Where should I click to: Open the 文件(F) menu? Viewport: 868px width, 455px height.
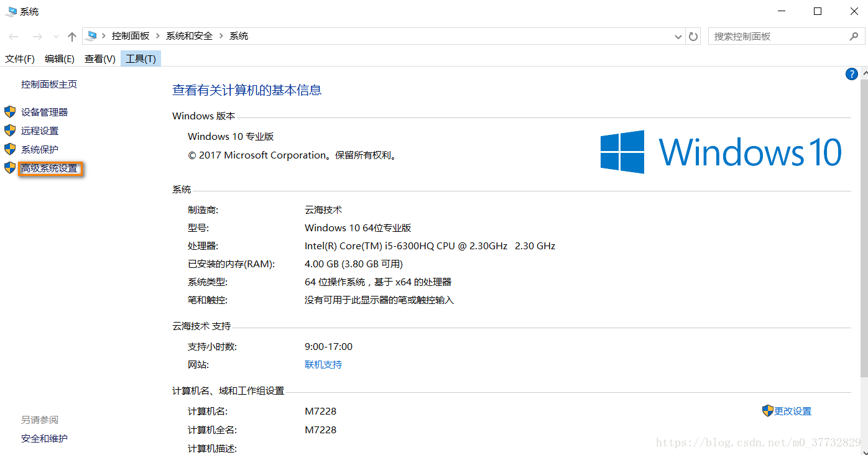(x=20, y=58)
